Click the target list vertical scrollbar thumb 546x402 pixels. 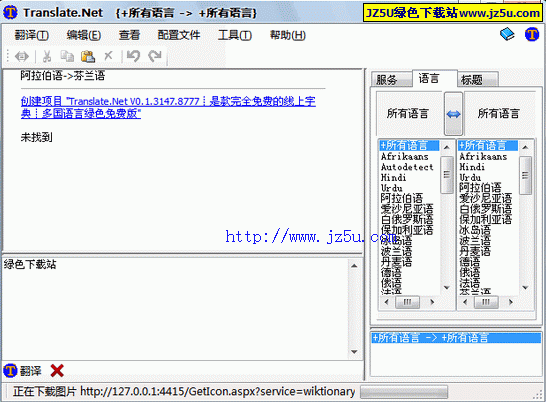525,175
